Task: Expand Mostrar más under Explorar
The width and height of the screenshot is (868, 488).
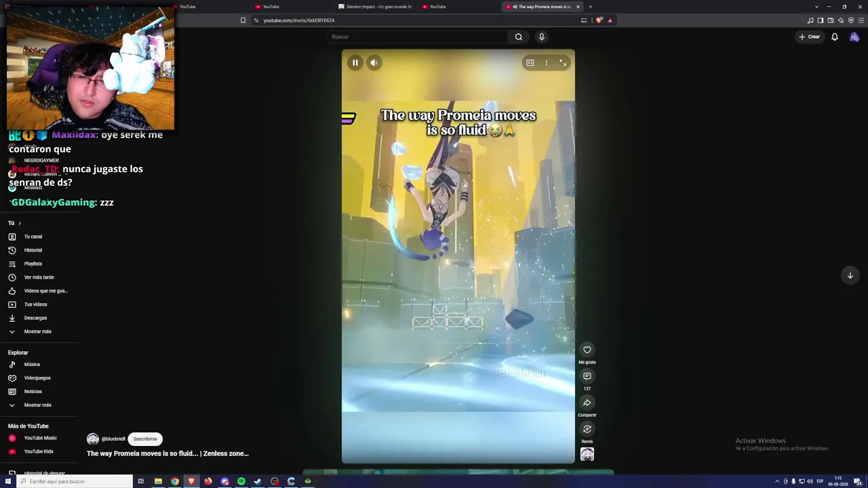Action: tap(38, 405)
